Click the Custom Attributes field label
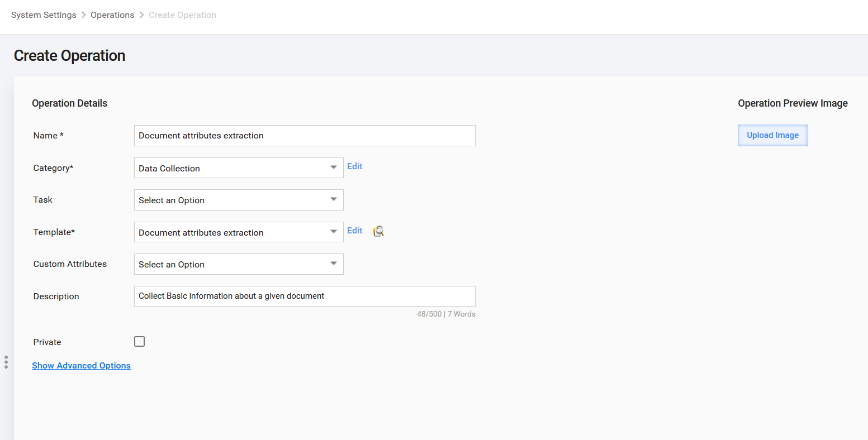 (70, 264)
